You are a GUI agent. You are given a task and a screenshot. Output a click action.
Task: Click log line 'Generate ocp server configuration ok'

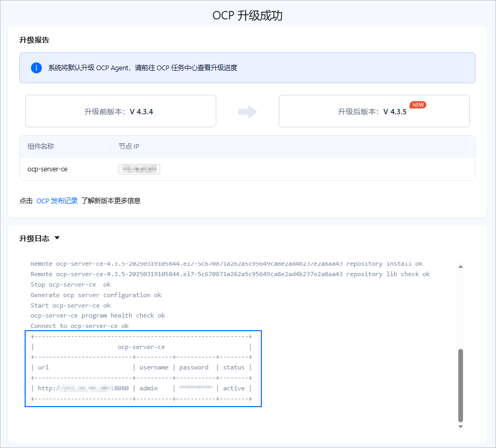96,295
